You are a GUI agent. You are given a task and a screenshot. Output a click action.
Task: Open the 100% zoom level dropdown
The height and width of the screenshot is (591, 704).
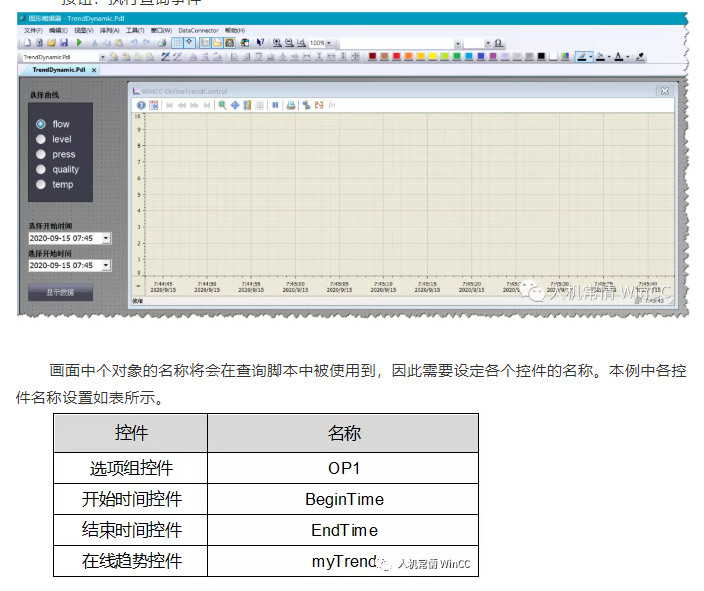tap(329, 43)
